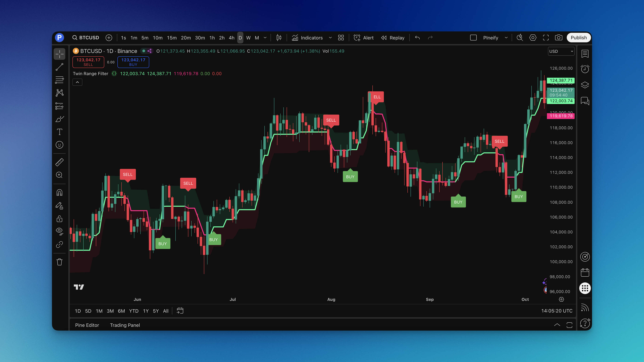Select the trend line drawing tool
The width and height of the screenshot is (644, 362).
coord(59,67)
